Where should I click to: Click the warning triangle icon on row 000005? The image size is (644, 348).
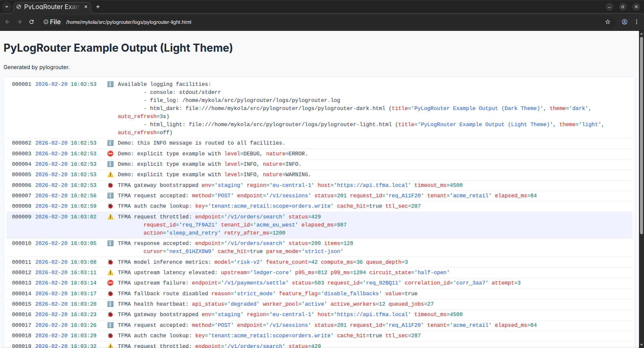click(110, 175)
